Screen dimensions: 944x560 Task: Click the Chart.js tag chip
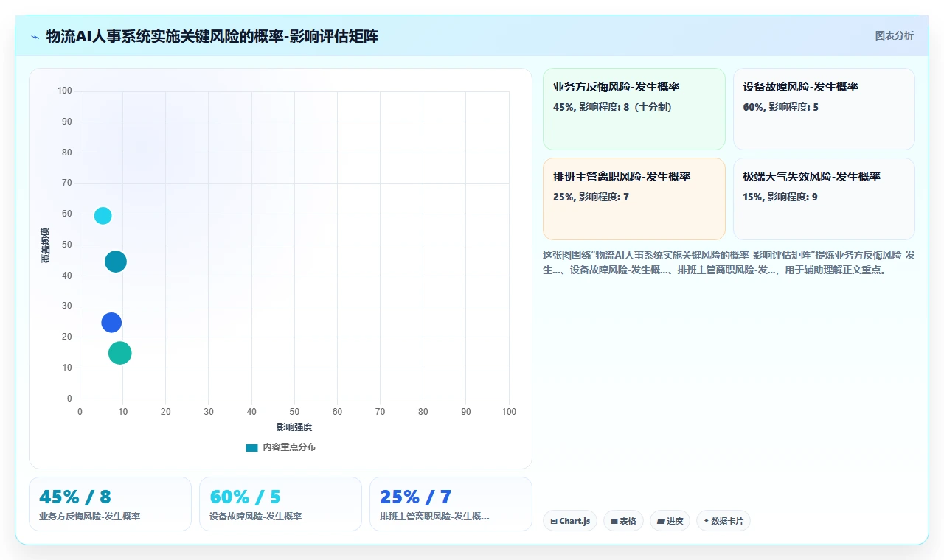click(570, 521)
